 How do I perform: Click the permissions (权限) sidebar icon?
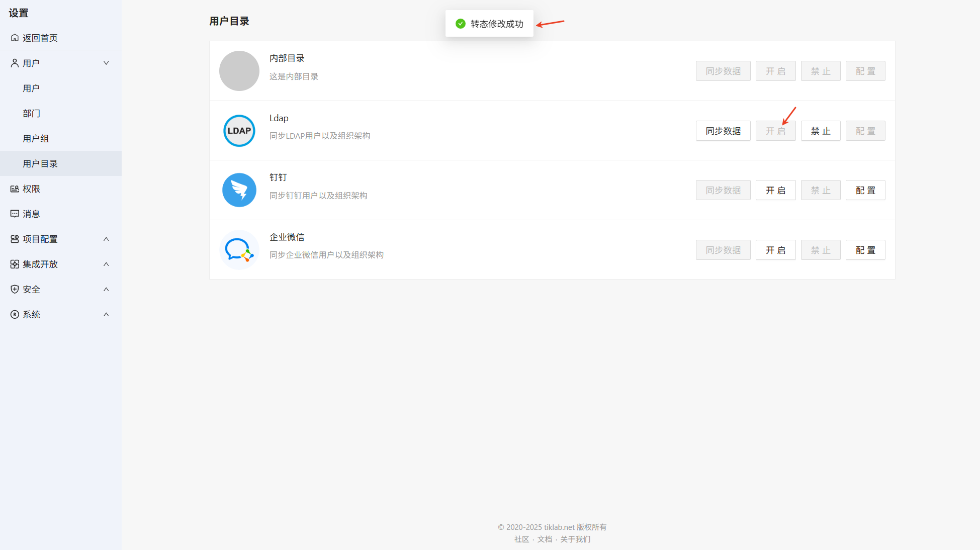(15, 189)
